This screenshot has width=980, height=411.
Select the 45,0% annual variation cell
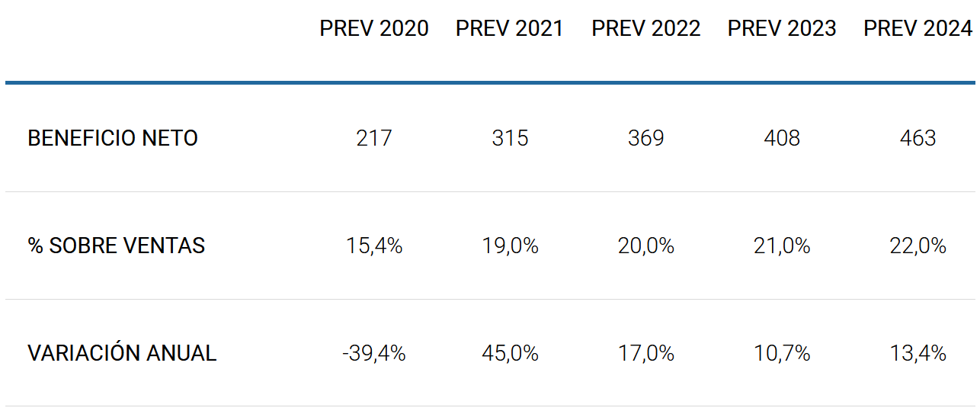click(x=510, y=354)
